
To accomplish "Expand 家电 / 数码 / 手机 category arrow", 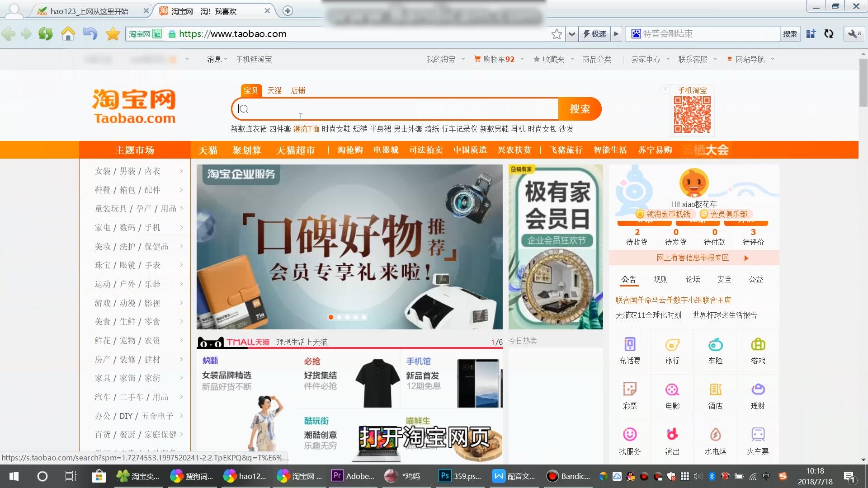I will coord(181,227).
